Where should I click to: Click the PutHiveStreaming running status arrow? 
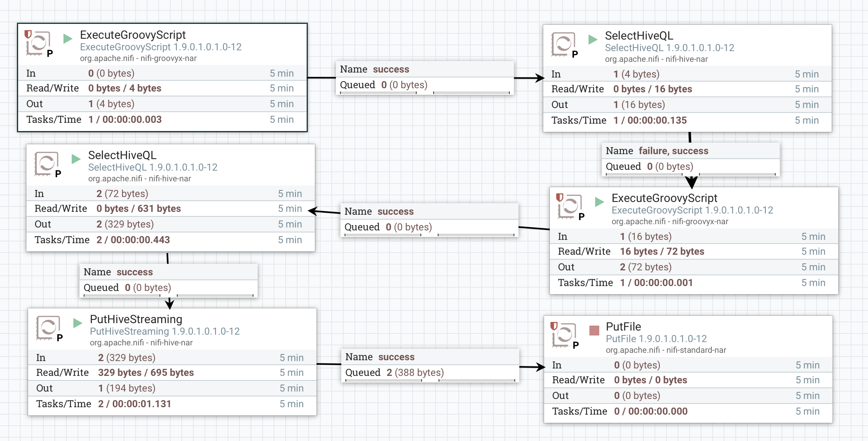point(78,323)
